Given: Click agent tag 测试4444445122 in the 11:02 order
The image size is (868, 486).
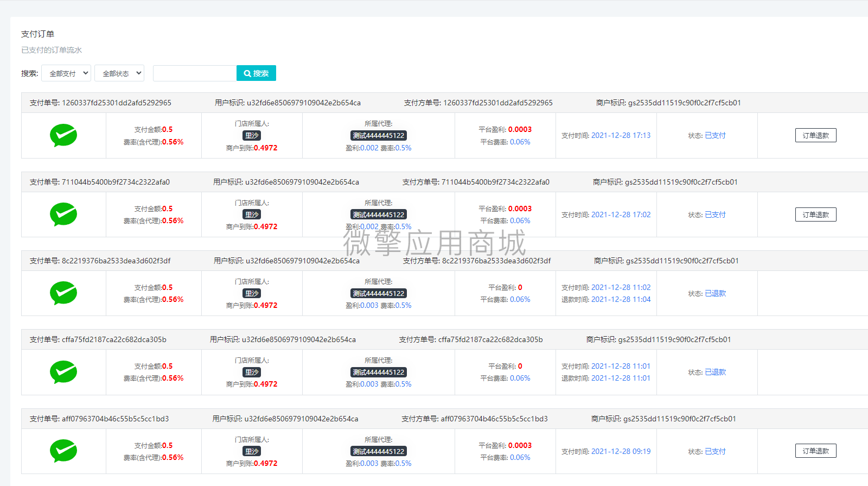Looking at the screenshot, I should [379, 293].
